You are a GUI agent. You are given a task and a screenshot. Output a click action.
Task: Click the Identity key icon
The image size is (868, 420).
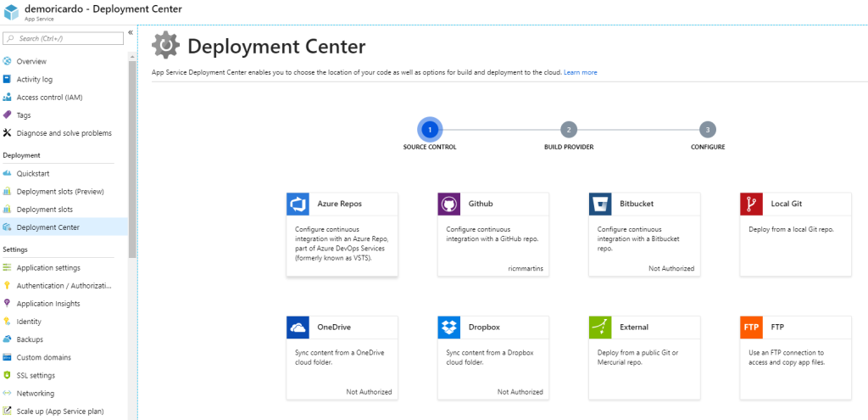[x=7, y=322]
